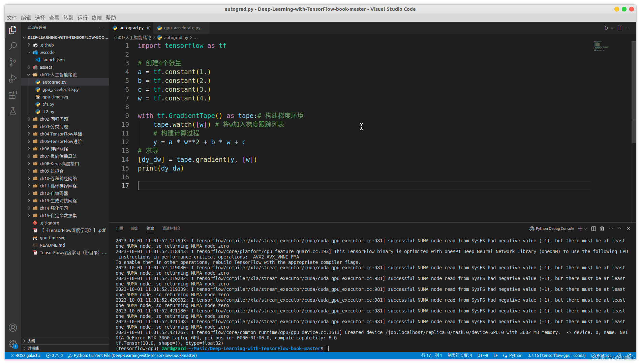Switch to the 问题 panel tab
Viewport: 641px width, 364px height.
click(x=119, y=229)
